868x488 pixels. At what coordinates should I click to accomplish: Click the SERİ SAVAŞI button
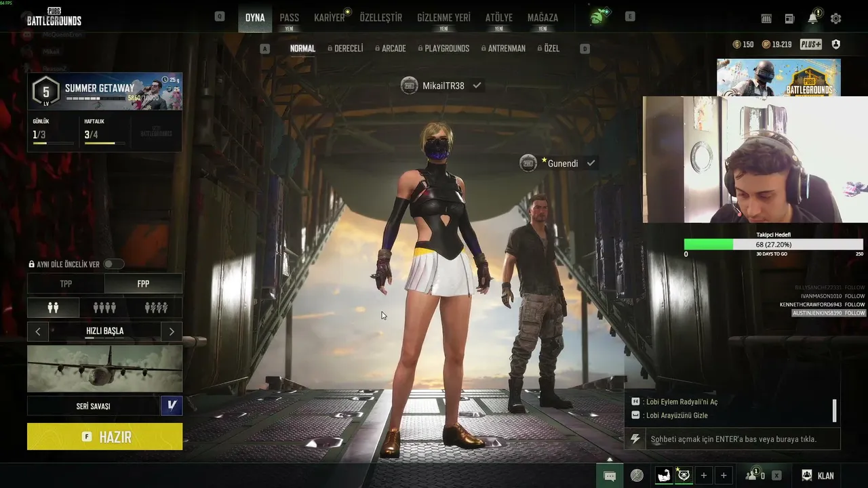94,406
